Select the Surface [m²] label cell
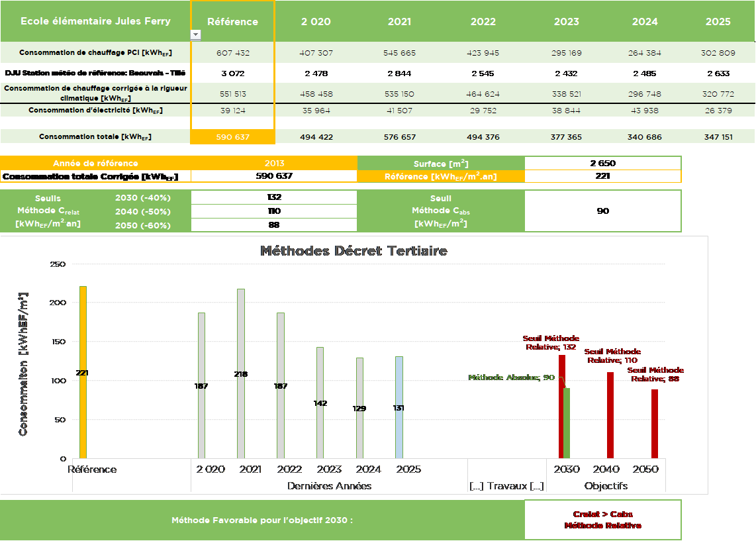The image size is (756, 541). 441,163
